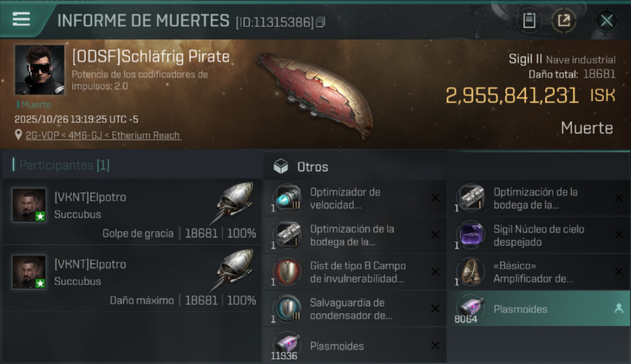631x364 pixels.
Task: Open Schläfrig Pirate's portrait
Action: point(39,70)
